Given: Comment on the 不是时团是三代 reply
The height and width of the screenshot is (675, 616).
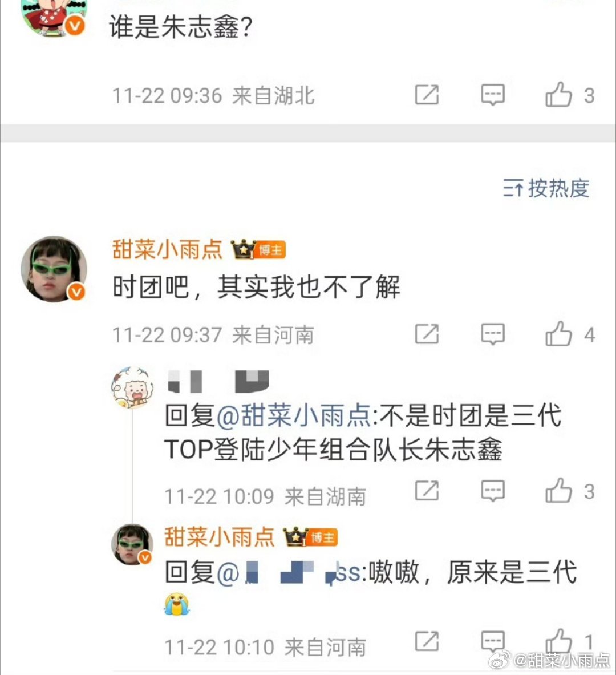Looking at the screenshot, I should click(492, 491).
